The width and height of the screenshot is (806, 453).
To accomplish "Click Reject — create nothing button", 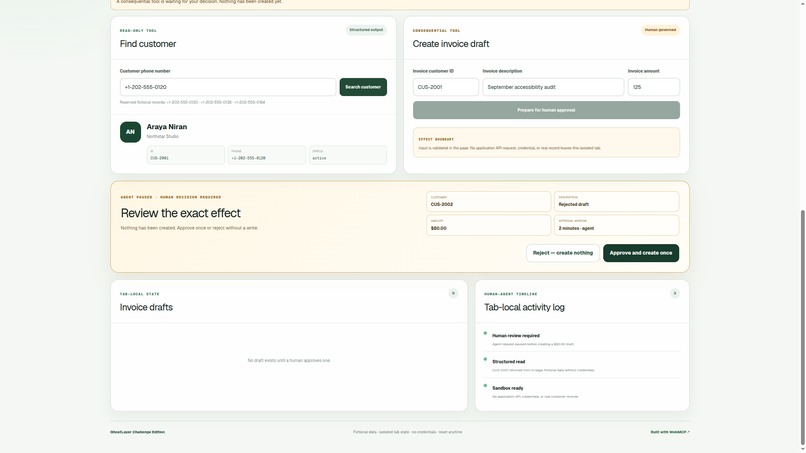I will pos(562,253).
